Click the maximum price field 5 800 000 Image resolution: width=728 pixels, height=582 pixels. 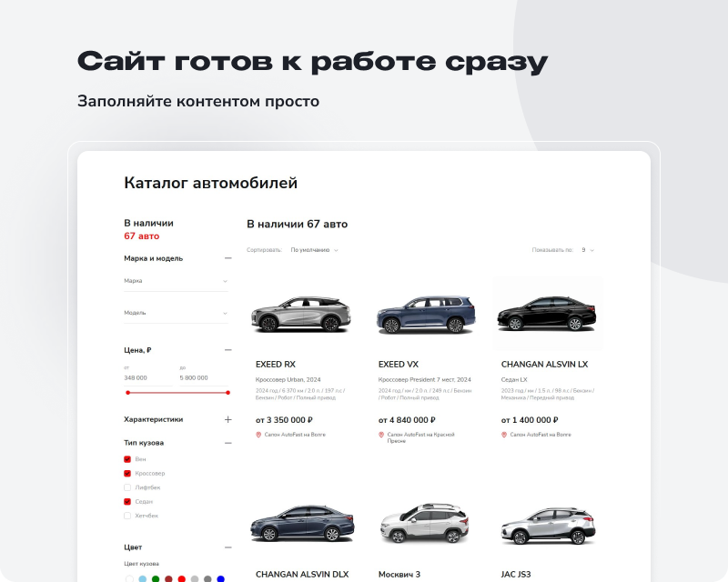point(204,378)
